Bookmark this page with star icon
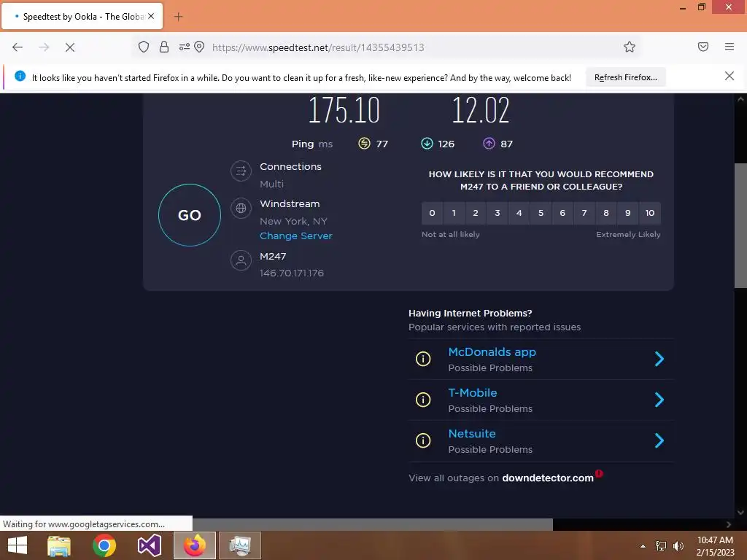Screen dimensions: 747x560 coord(630,47)
